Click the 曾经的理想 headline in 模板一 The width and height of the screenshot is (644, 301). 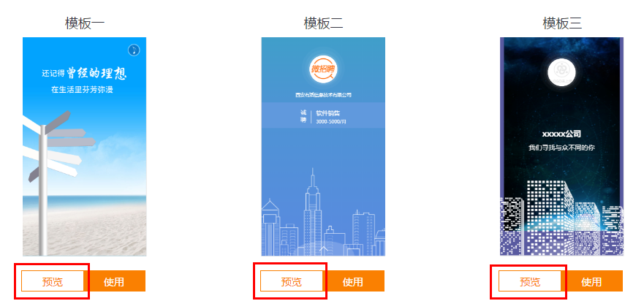(97, 73)
